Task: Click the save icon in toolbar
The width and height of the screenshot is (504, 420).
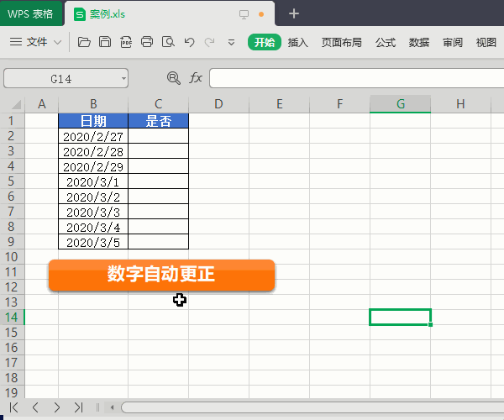Action: (104, 42)
